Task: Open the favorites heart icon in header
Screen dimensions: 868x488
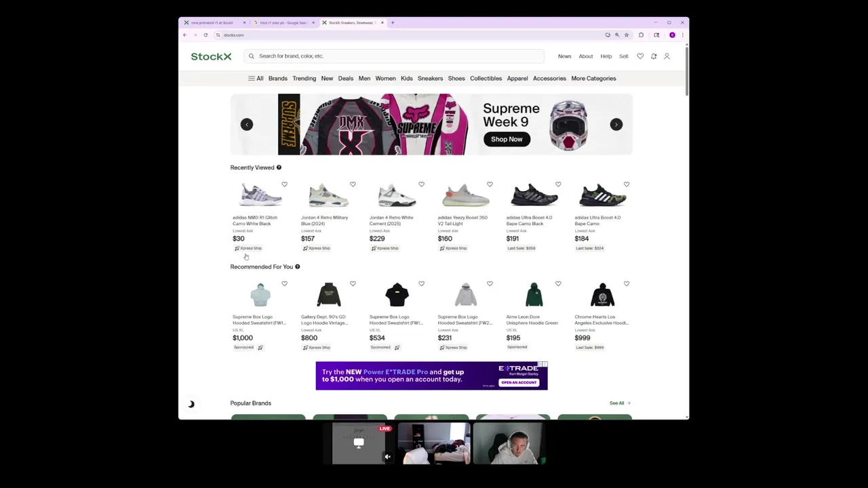Action: coord(640,56)
